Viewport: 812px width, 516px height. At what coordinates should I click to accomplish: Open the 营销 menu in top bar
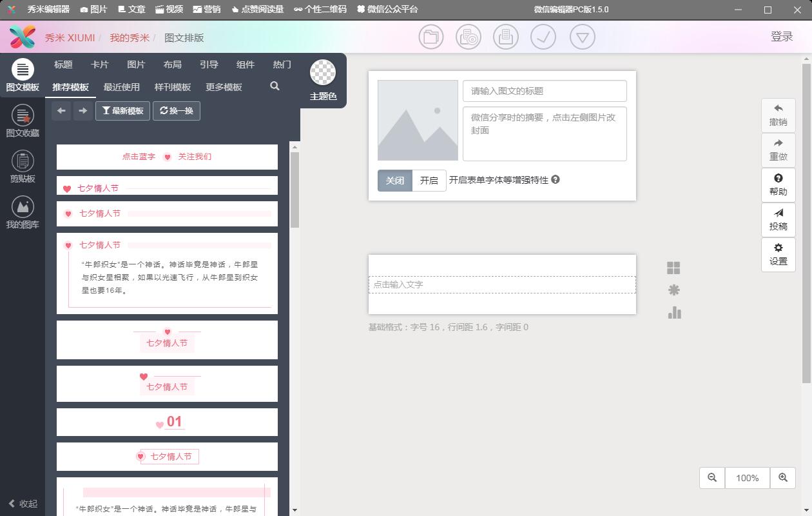207,9
